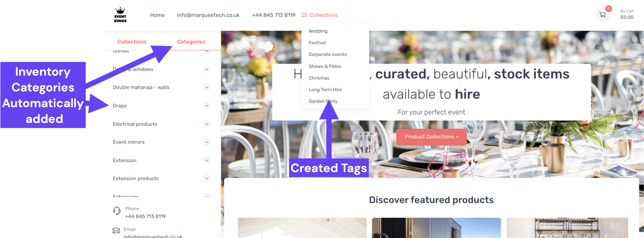The width and height of the screenshot is (644, 238).
Task: Switch to the Categories tab
Action: point(191,42)
